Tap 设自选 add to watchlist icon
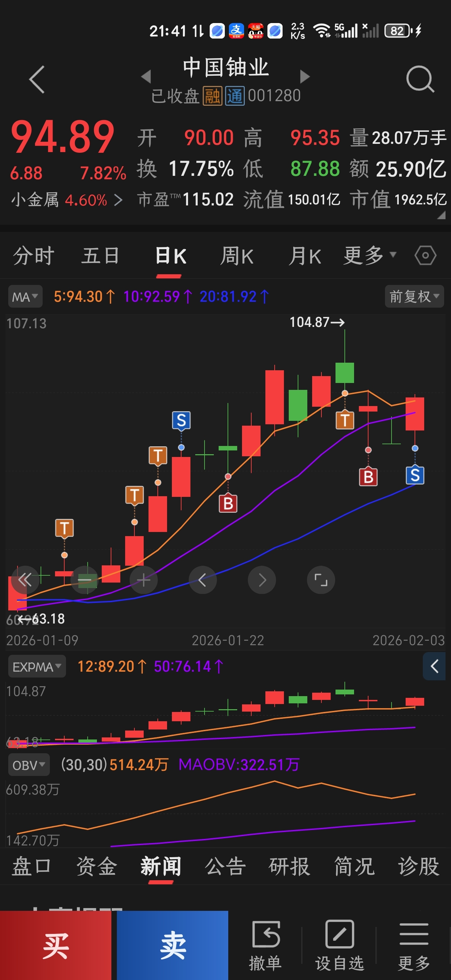 coord(339,945)
